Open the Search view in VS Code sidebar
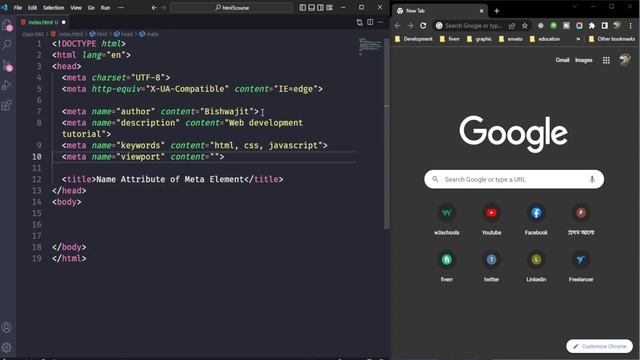The height and width of the screenshot is (360, 640). 7,44
